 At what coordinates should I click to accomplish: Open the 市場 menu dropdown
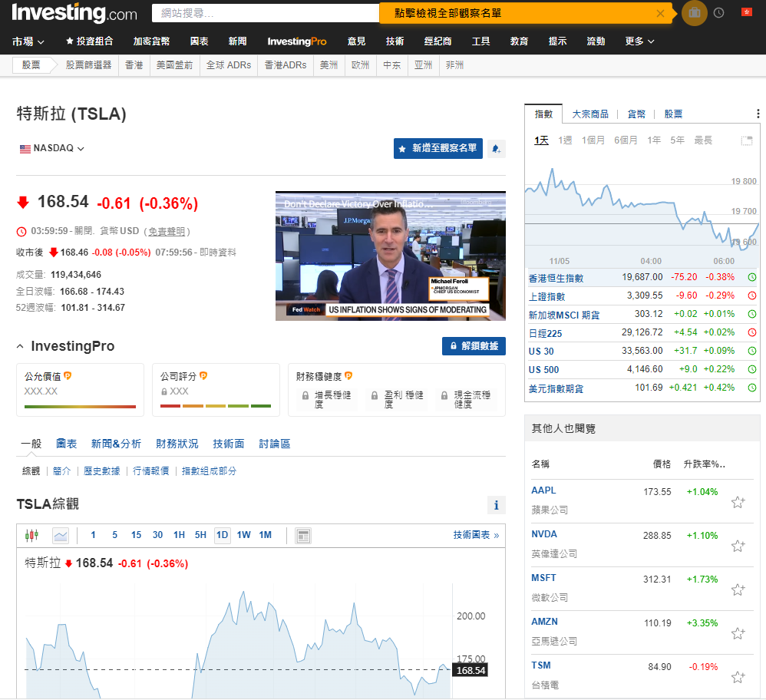[x=28, y=41]
